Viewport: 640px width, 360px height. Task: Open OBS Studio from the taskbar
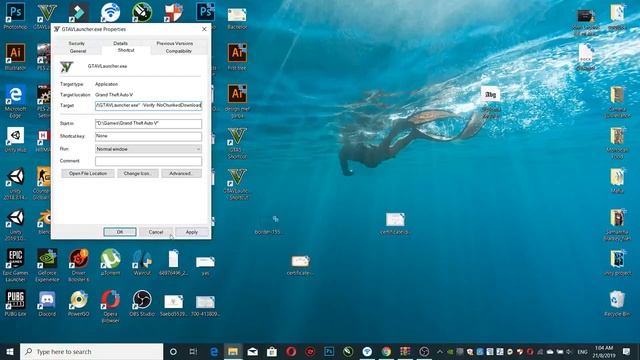pos(424,351)
